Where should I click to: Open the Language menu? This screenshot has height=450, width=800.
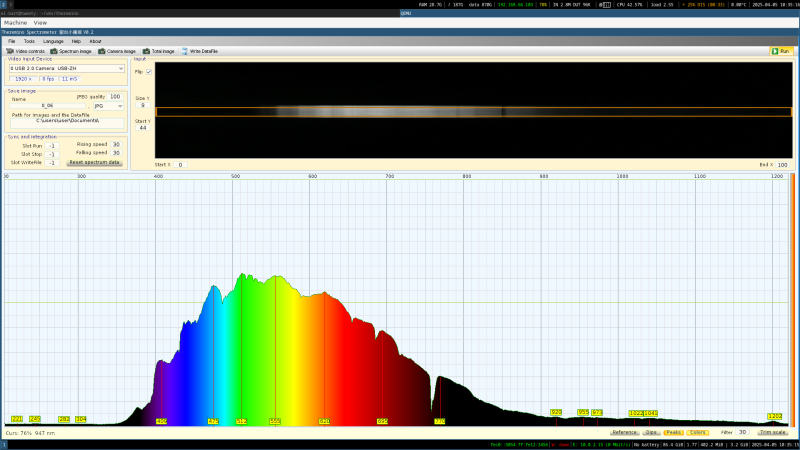coord(53,41)
